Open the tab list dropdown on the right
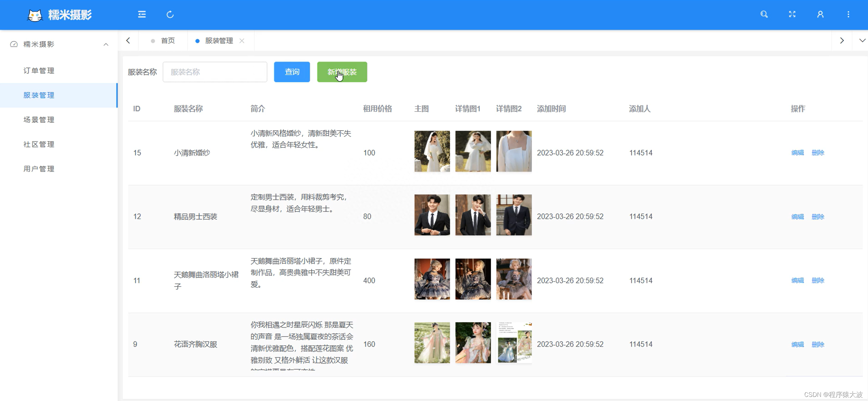 coord(862,40)
